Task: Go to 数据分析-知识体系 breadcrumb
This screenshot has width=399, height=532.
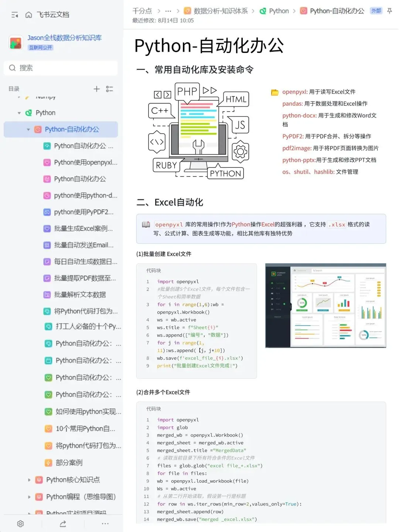Action: [x=221, y=11]
